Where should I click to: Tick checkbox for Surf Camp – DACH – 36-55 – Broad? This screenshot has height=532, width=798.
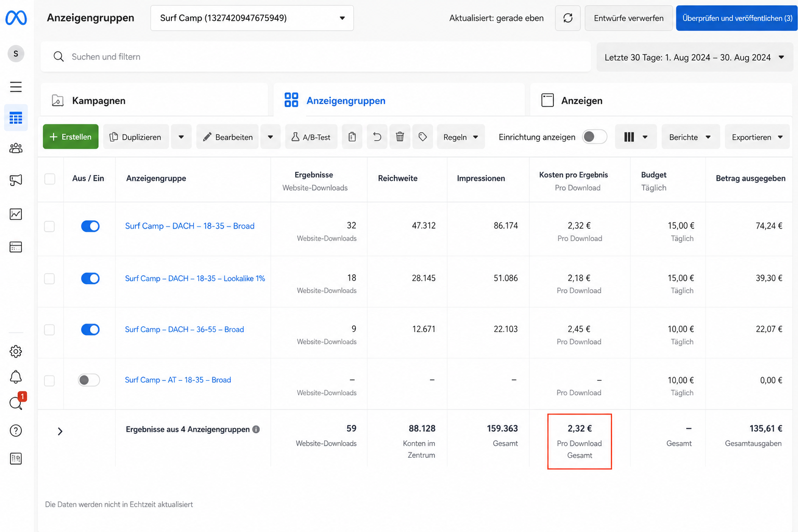pyautogui.click(x=50, y=330)
